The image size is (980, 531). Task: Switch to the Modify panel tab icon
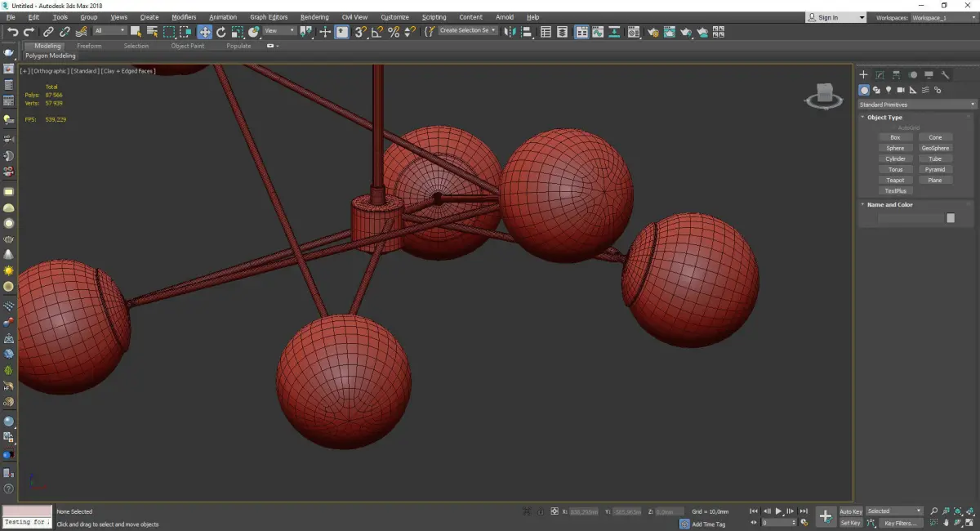[x=880, y=74]
